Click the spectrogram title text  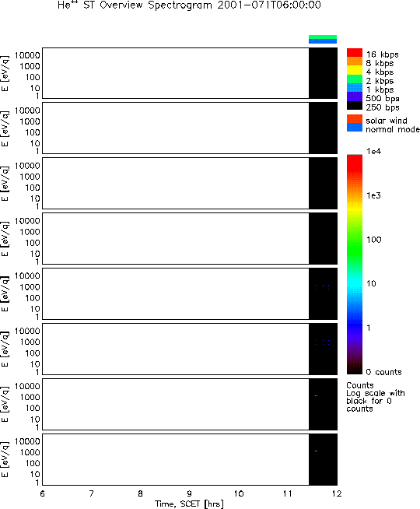pyautogui.click(x=190, y=5)
